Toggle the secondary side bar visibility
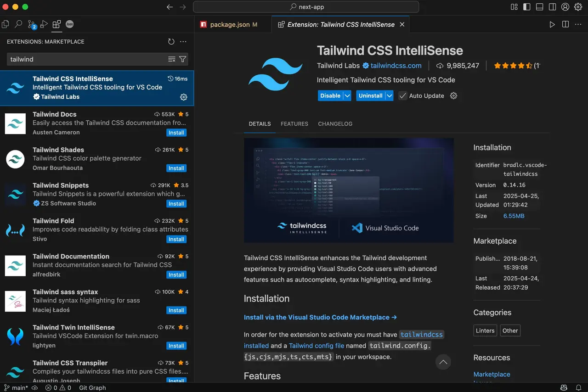This screenshot has height=392, width=588. (x=553, y=7)
